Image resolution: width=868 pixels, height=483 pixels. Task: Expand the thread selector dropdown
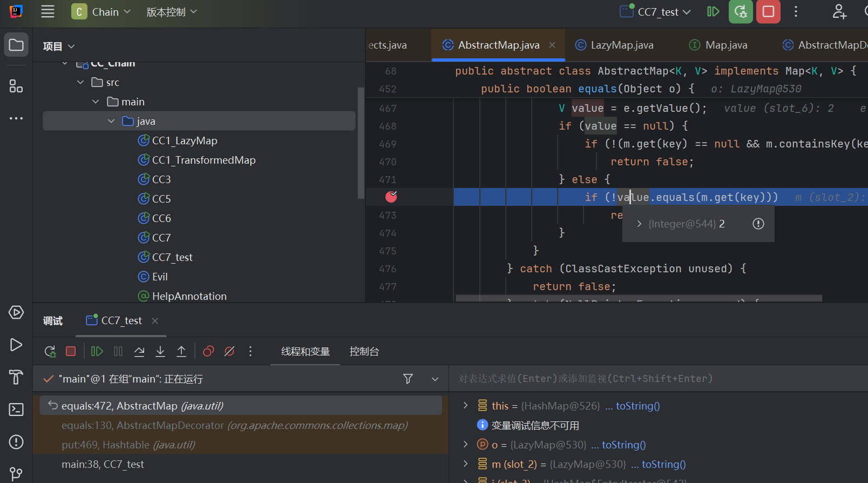tap(435, 379)
